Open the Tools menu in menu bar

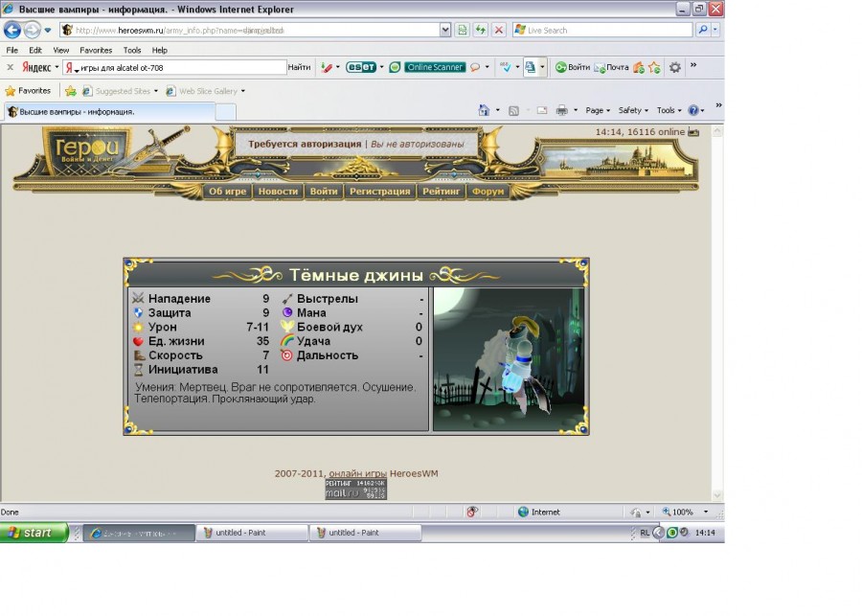pos(132,50)
